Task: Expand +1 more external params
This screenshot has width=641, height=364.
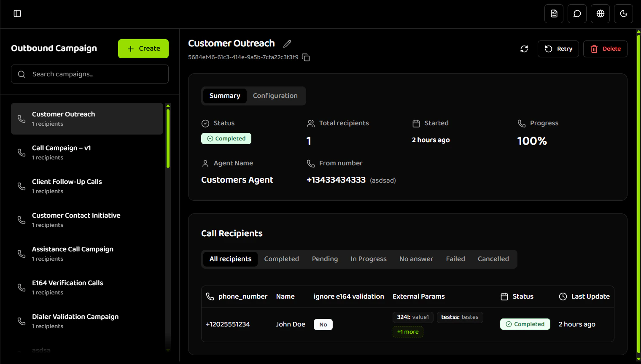Action: point(408,332)
